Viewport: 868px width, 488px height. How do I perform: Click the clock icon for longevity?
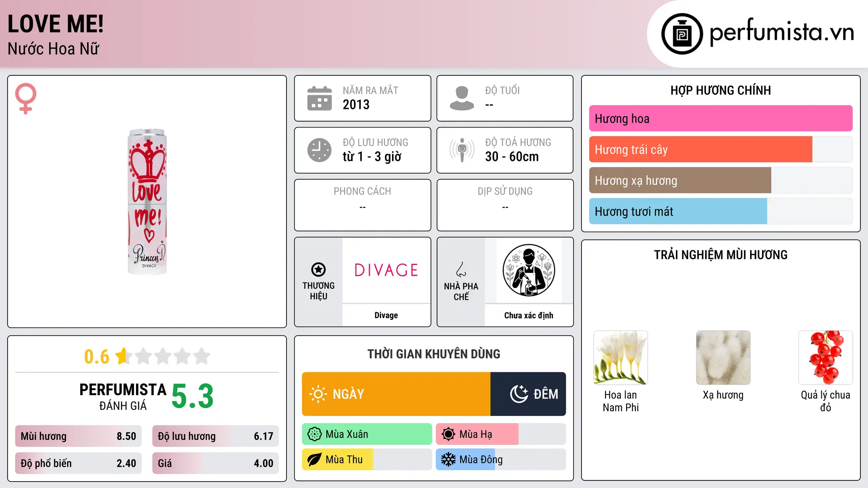[x=320, y=150]
